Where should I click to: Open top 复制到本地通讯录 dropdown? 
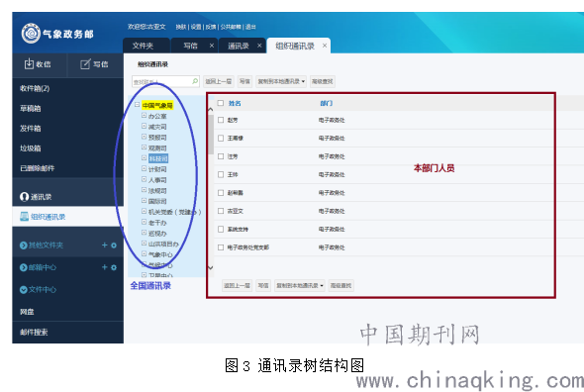tap(281, 81)
